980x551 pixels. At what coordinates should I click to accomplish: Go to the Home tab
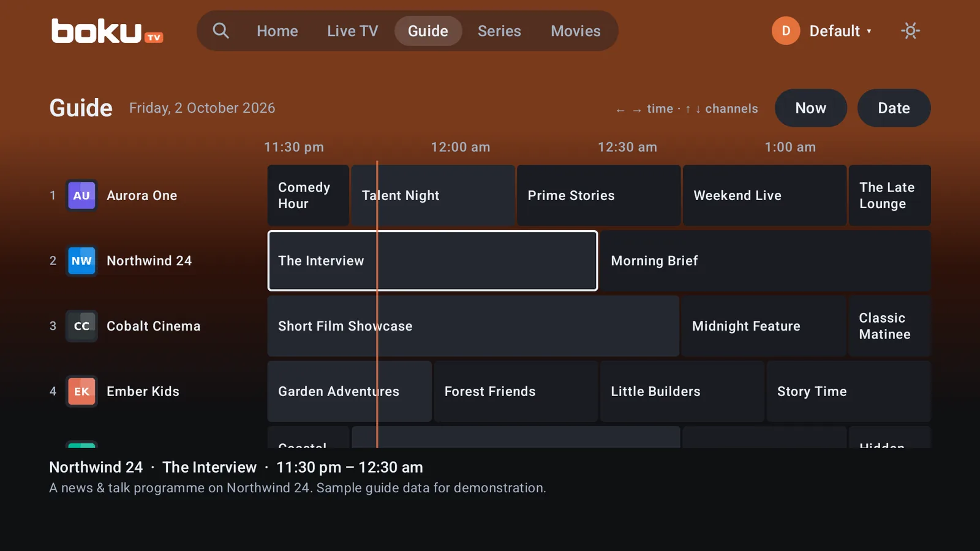pyautogui.click(x=277, y=31)
